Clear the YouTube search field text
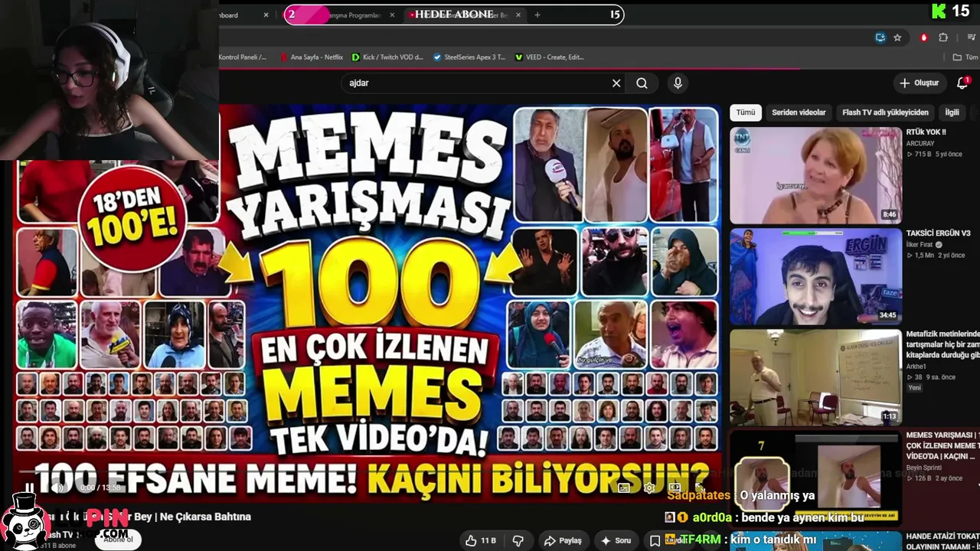This screenshot has height=551, width=980. (x=616, y=83)
